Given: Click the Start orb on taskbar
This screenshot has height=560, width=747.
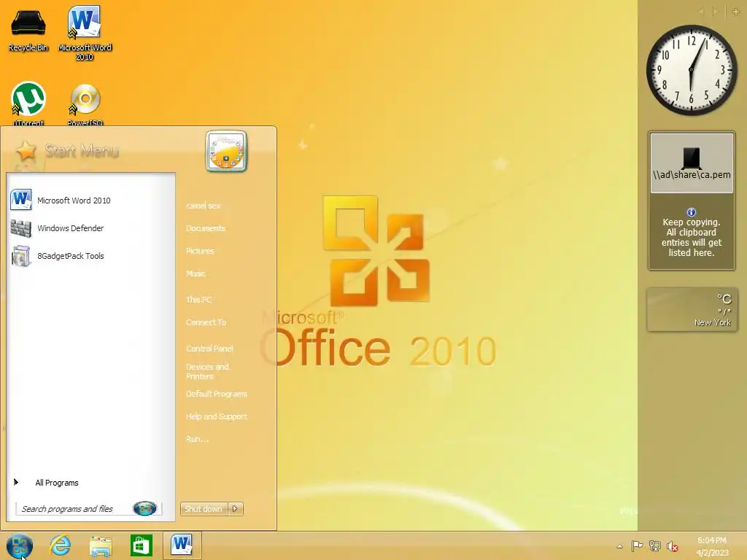Looking at the screenshot, I should [x=20, y=545].
